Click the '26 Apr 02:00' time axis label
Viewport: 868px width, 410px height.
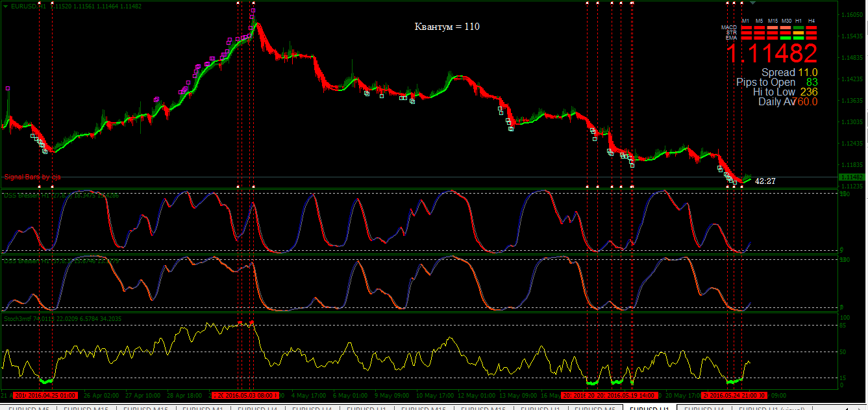[x=101, y=395]
